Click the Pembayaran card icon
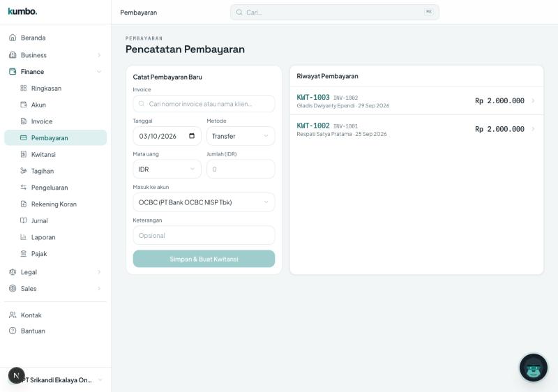This screenshot has height=392, width=558. tap(24, 137)
